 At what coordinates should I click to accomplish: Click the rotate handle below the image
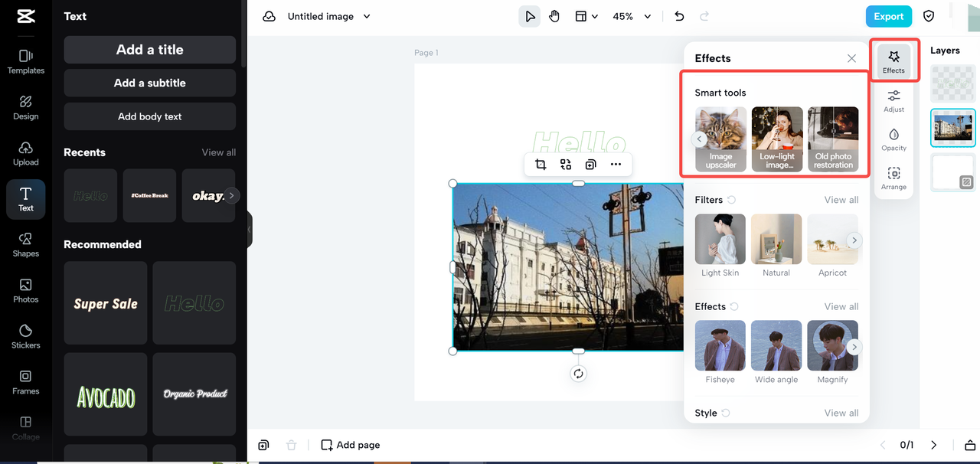point(578,374)
